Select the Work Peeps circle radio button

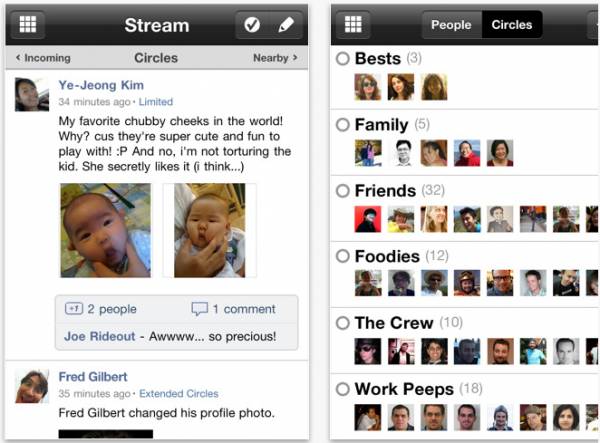342,389
